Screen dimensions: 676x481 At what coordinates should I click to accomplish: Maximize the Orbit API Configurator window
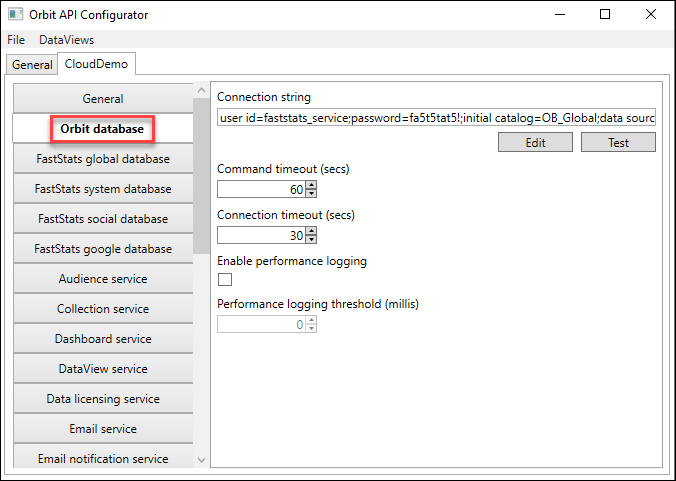point(605,14)
